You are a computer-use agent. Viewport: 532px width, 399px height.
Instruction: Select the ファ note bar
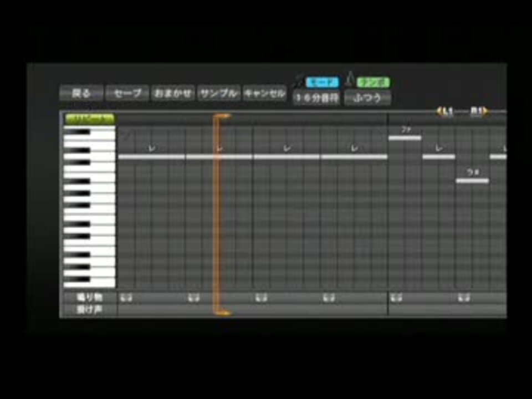[x=405, y=138]
